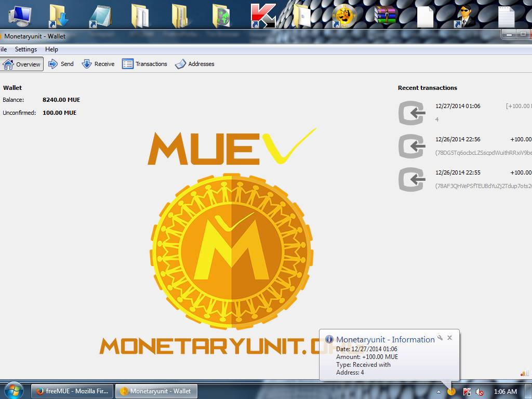Click the received icon for the 12/26/2014 22:55 transaction
532x399 pixels.
coord(412,179)
